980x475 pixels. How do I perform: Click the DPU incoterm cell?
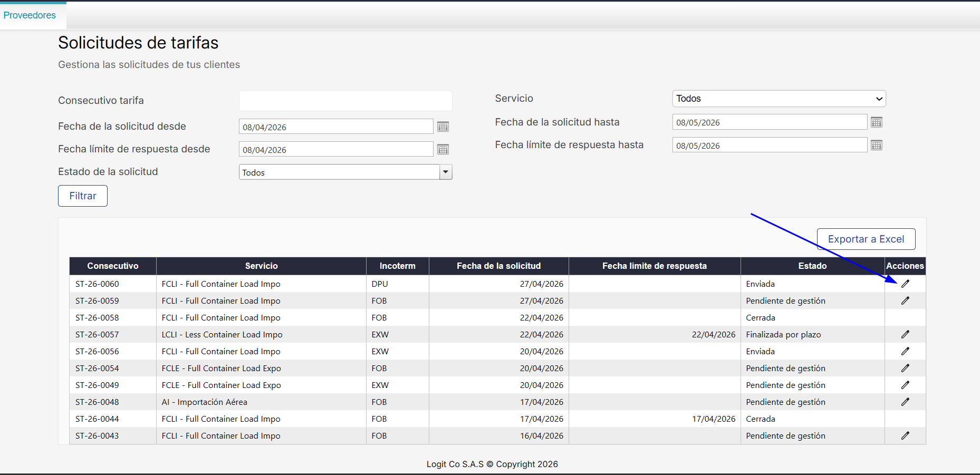398,284
